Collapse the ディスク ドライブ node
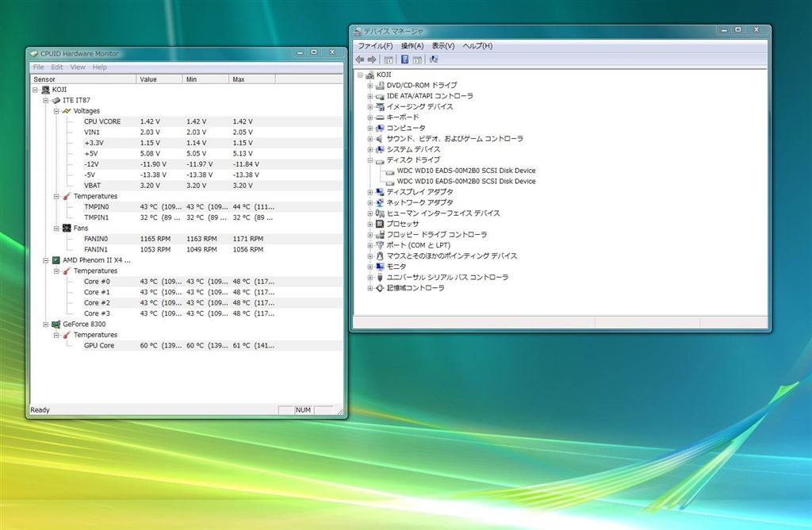 pyautogui.click(x=370, y=160)
